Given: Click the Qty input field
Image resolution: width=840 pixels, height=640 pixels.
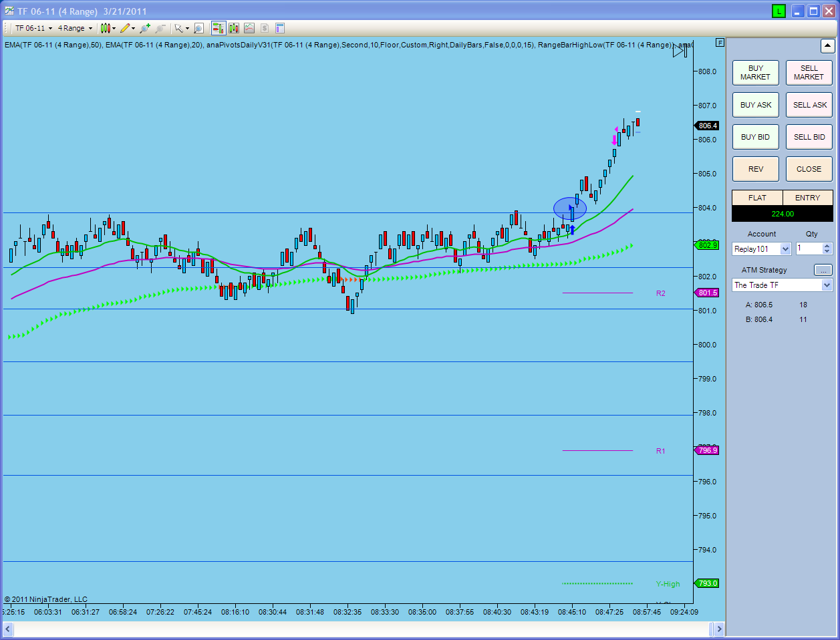Looking at the screenshot, I should [x=809, y=249].
